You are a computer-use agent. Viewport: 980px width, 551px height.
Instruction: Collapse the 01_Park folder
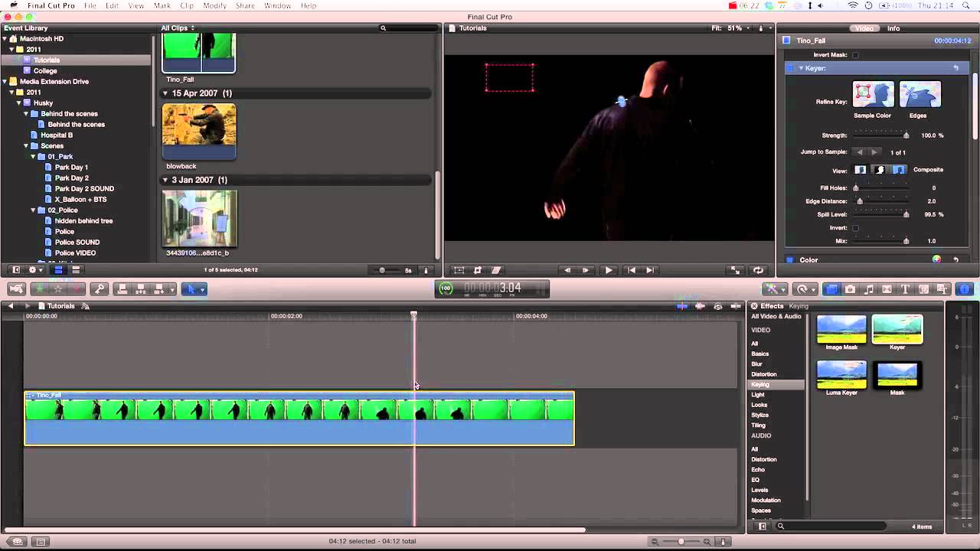(33, 156)
